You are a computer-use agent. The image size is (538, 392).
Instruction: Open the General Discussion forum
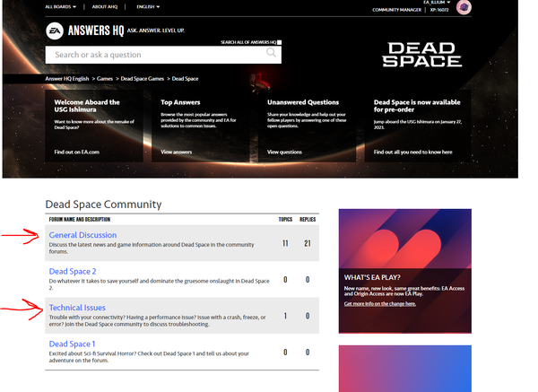[82, 235]
